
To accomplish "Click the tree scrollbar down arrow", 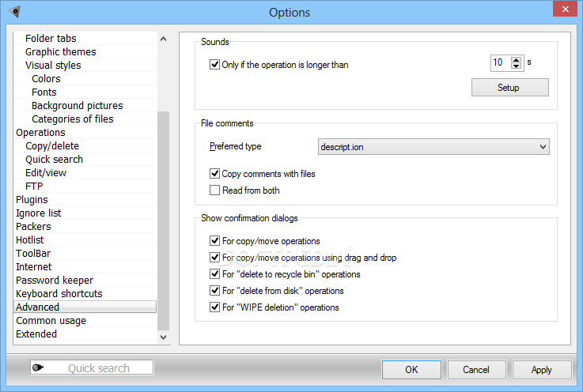I will point(163,337).
